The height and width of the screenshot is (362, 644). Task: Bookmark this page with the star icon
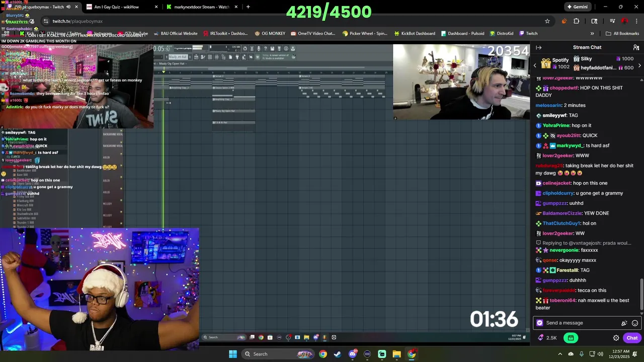[x=547, y=21]
